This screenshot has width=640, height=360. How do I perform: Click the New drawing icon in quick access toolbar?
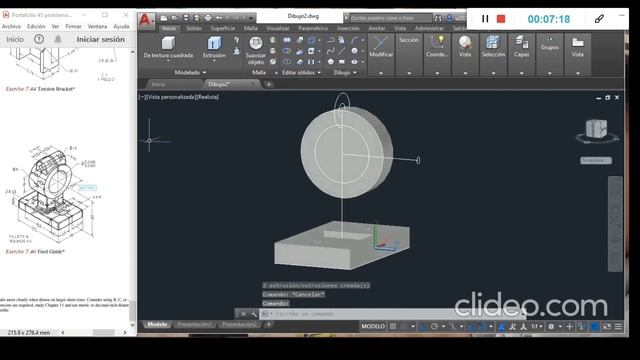coord(164,18)
